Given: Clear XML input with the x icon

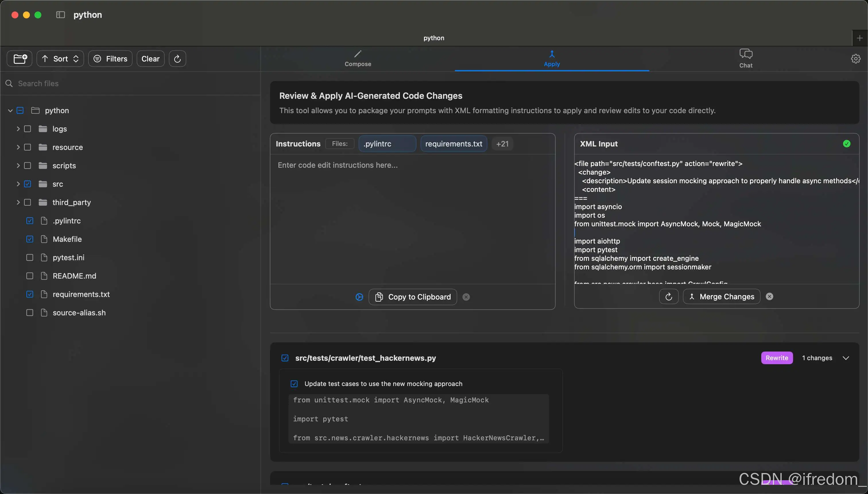Looking at the screenshot, I should 769,296.
